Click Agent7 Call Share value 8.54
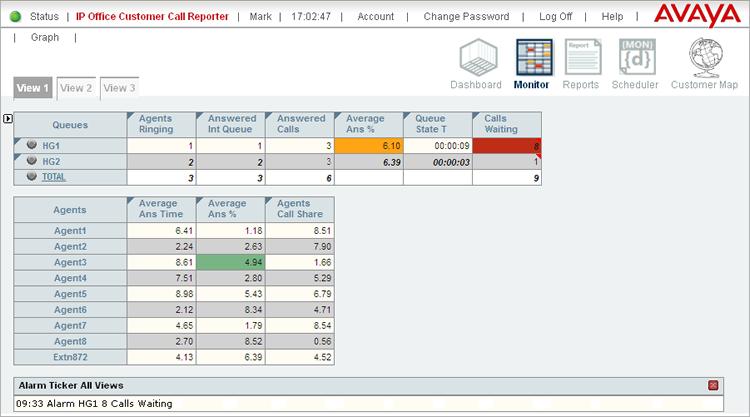This screenshot has width=750, height=417. (322, 326)
